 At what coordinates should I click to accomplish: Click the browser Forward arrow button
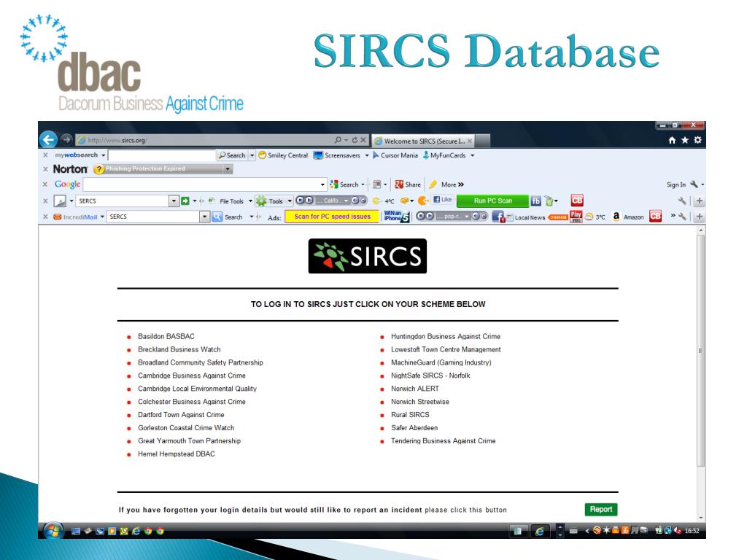coord(66,139)
